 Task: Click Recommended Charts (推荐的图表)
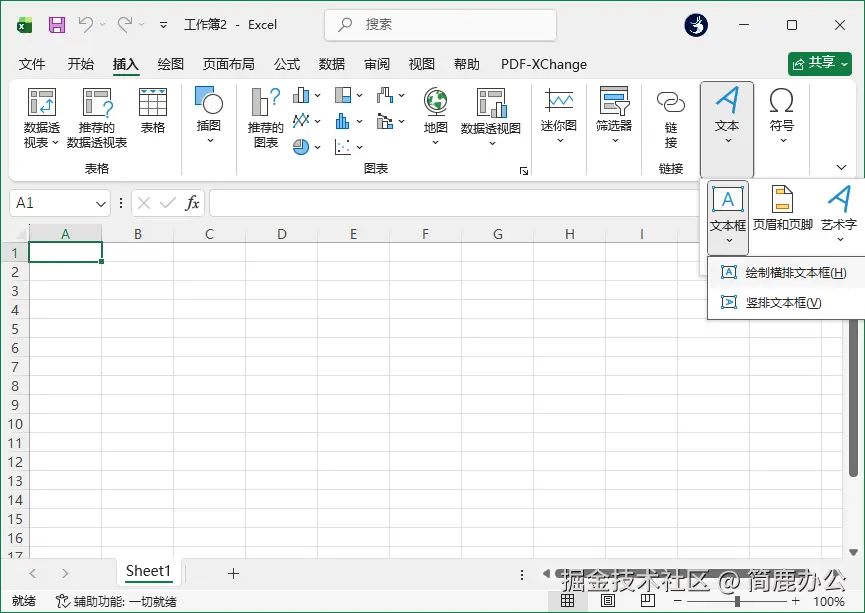[265, 118]
